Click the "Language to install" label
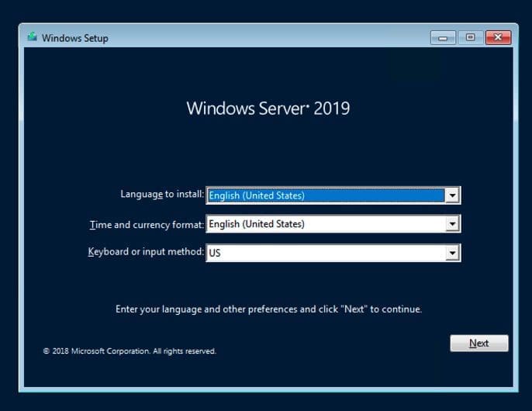532x411 pixels. click(x=162, y=195)
